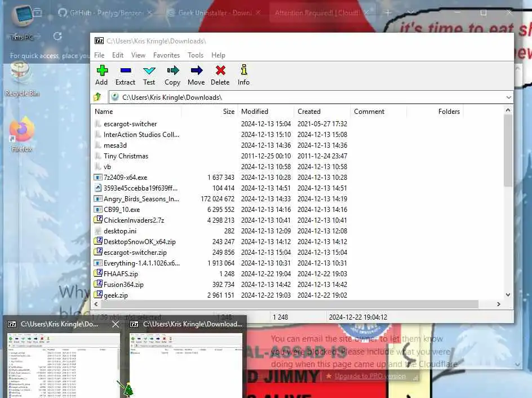Click horizontal scrollbar right arrow

coord(498,304)
